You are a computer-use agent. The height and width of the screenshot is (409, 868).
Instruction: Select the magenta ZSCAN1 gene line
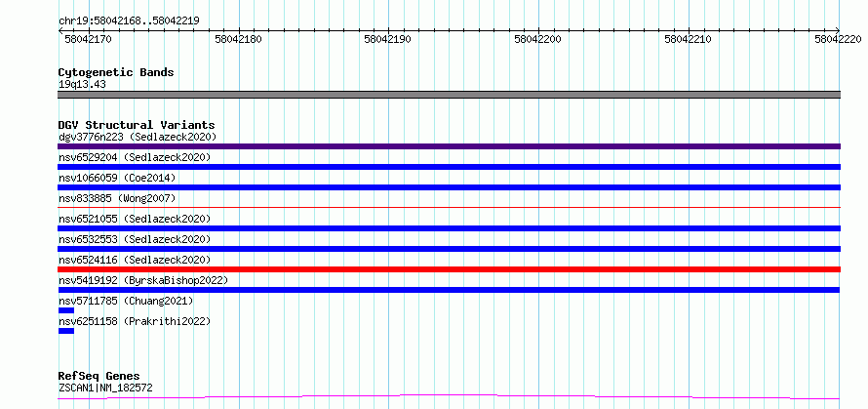(x=449, y=396)
